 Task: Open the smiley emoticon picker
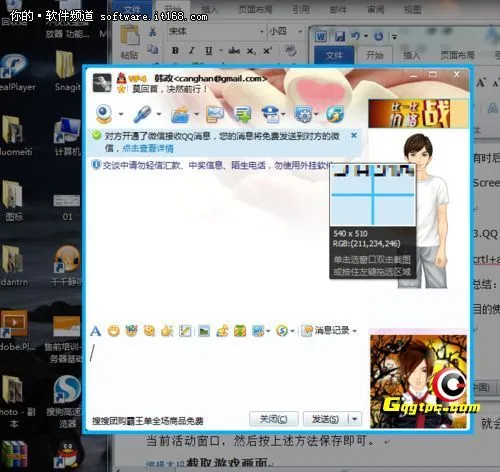[114, 331]
